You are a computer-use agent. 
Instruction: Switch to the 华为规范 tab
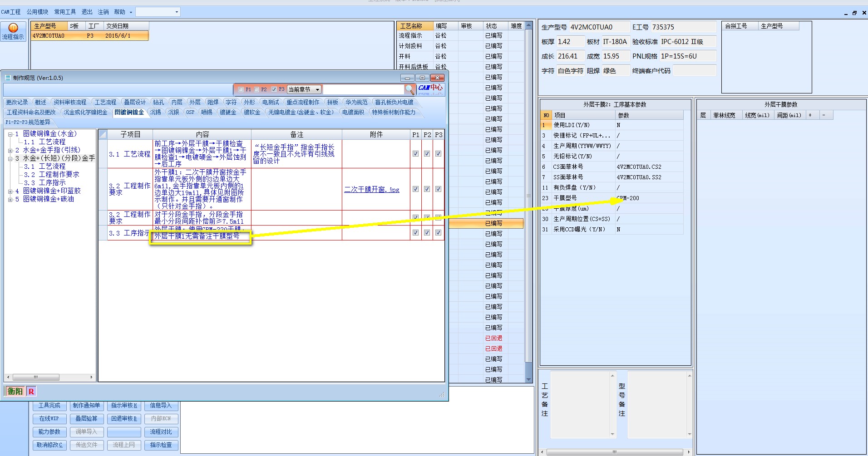click(356, 102)
